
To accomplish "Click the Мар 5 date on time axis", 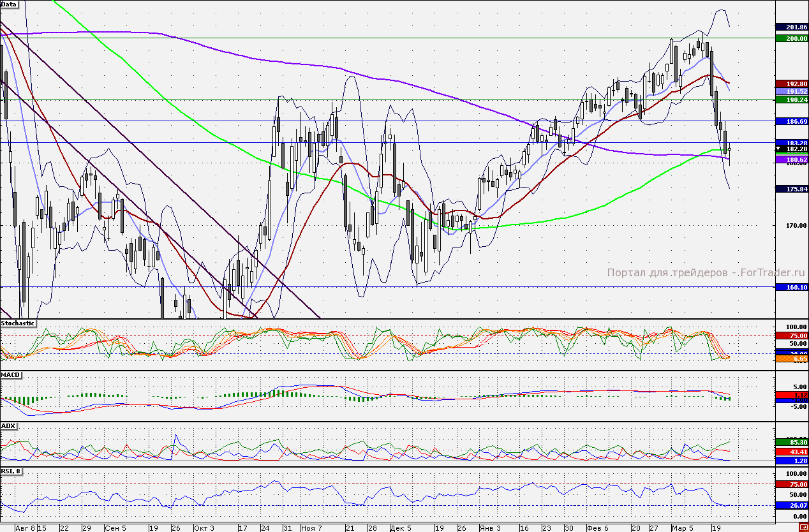I will pos(682,528).
